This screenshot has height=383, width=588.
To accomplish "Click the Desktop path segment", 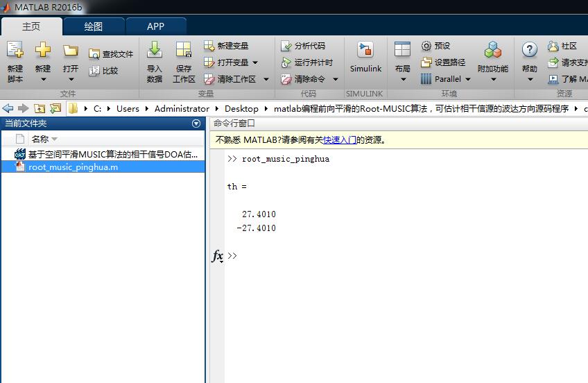I will click(x=241, y=109).
